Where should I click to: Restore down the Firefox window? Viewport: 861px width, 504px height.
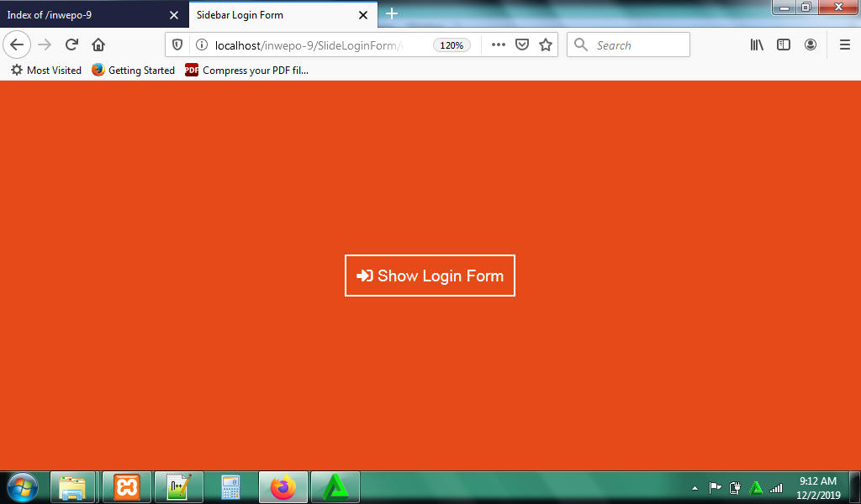click(806, 8)
